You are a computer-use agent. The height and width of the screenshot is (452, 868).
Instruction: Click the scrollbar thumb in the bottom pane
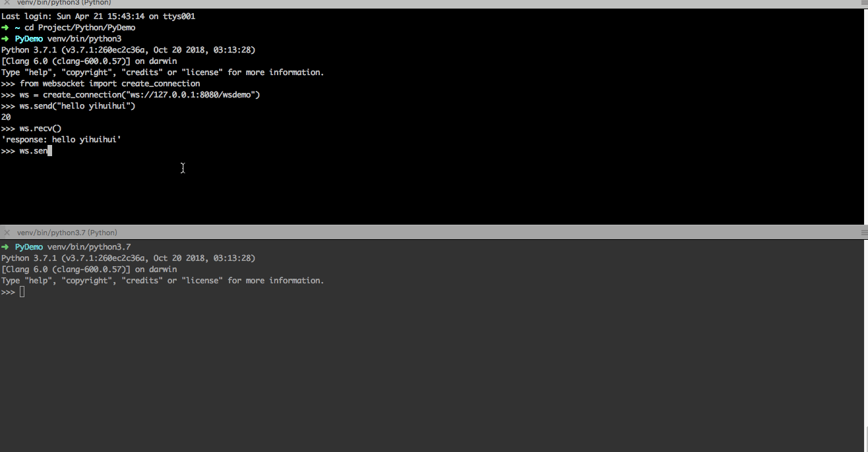(x=866, y=439)
